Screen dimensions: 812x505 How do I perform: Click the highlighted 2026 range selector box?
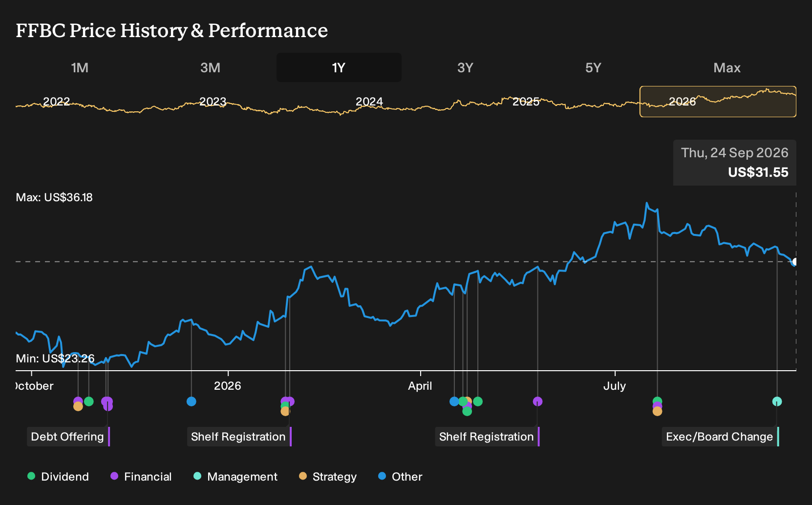(718, 102)
